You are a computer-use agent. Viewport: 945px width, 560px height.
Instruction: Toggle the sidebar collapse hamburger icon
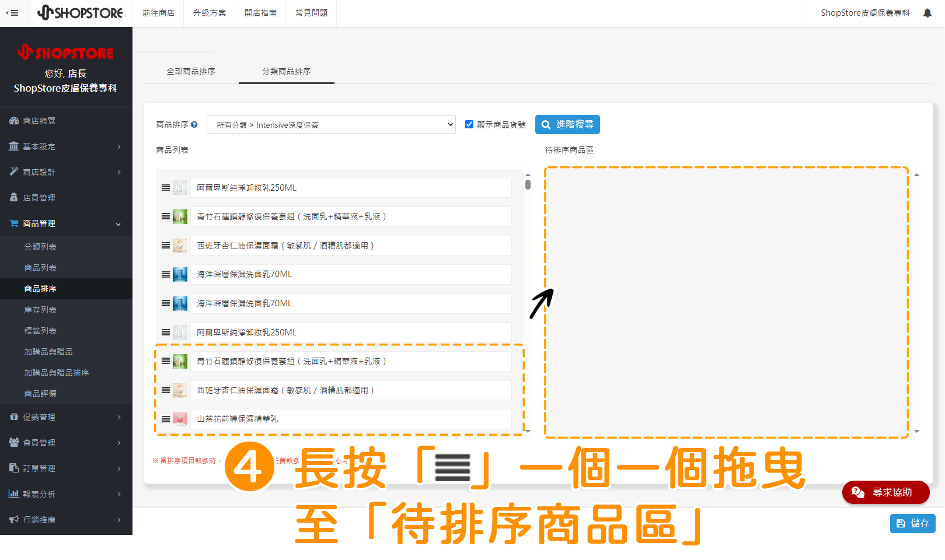point(12,13)
